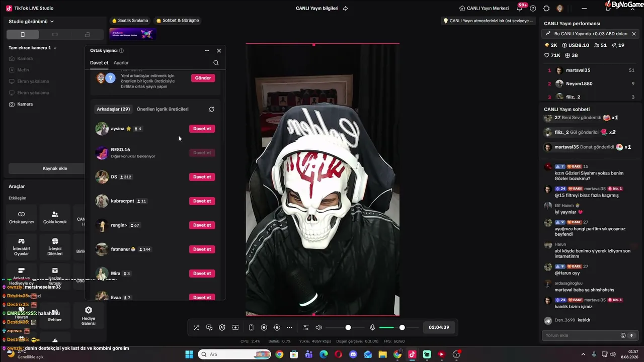The width and height of the screenshot is (644, 362).
Task: Open İnteraktif Oyunlar tool
Action: [x=21, y=246]
